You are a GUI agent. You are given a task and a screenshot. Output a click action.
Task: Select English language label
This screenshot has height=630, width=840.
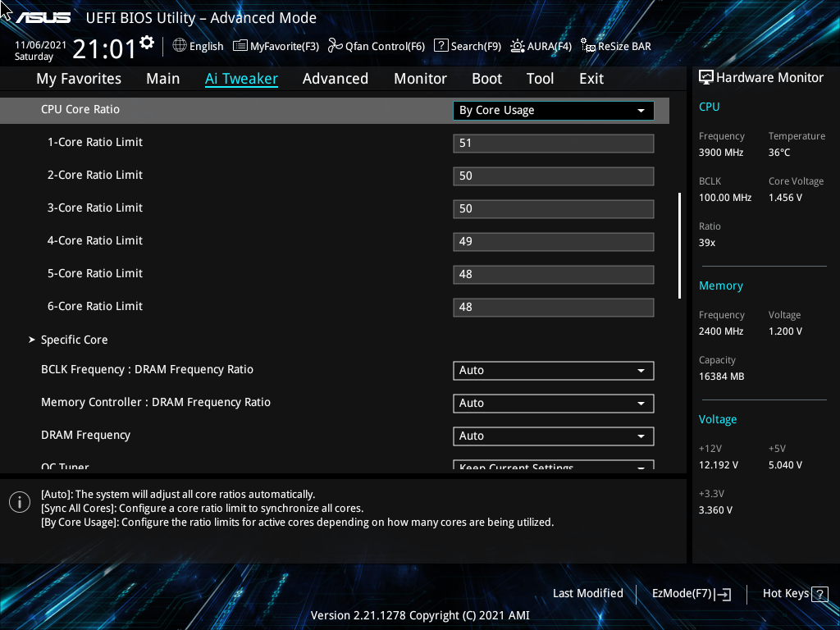point(206,47)
